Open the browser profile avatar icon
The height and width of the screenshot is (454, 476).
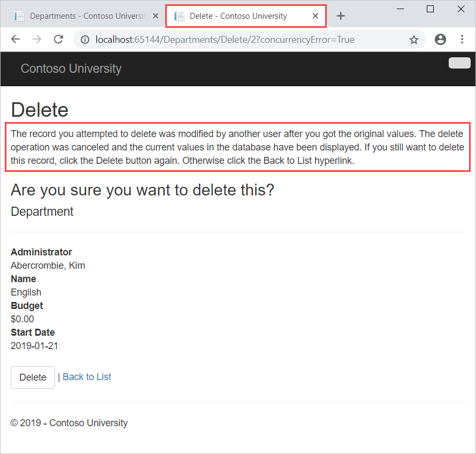pos(440,39)
